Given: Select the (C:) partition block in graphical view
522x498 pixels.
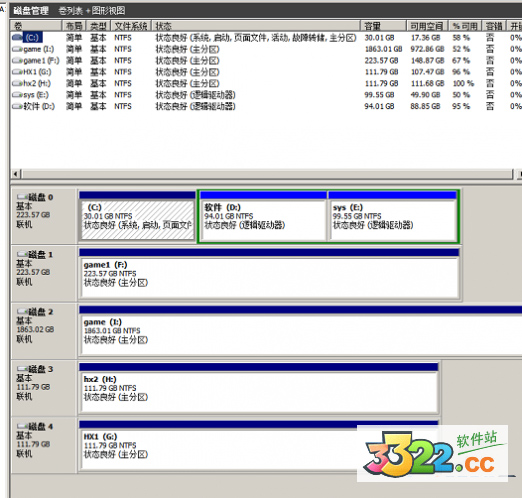Looking at the screenshot, I should click(x=137, y=217).
